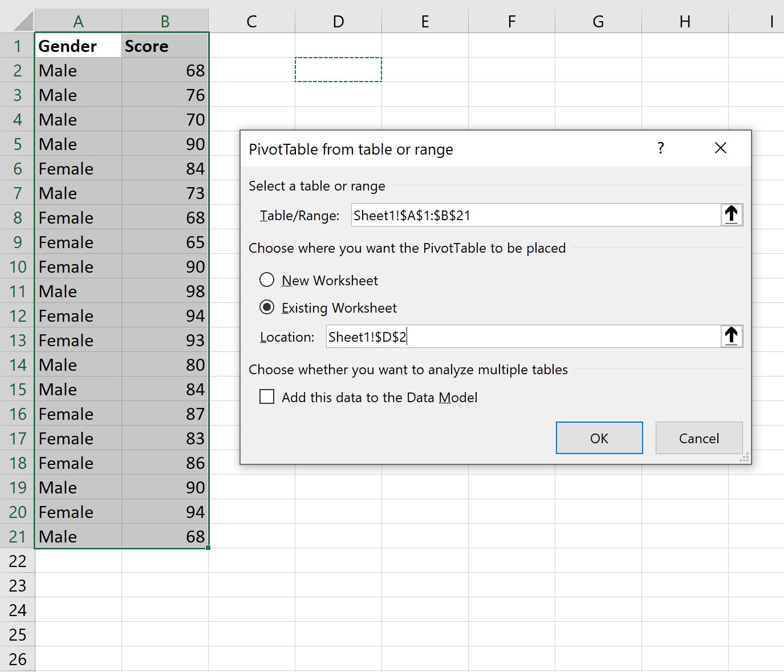This screenshot has height=672, width=784.
Task: Click the Score header cell B1
Action: point(164,46)
